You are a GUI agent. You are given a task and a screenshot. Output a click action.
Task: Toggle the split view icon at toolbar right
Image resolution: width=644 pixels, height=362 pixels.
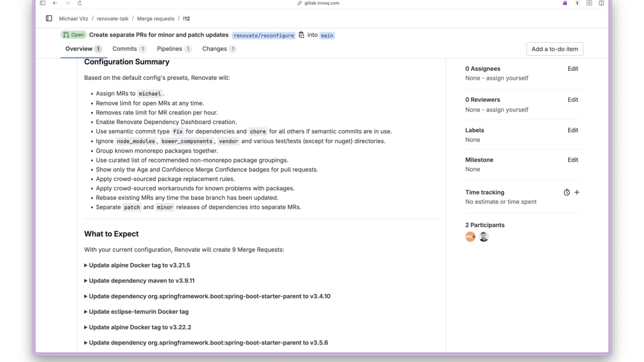tap(601, 3)
